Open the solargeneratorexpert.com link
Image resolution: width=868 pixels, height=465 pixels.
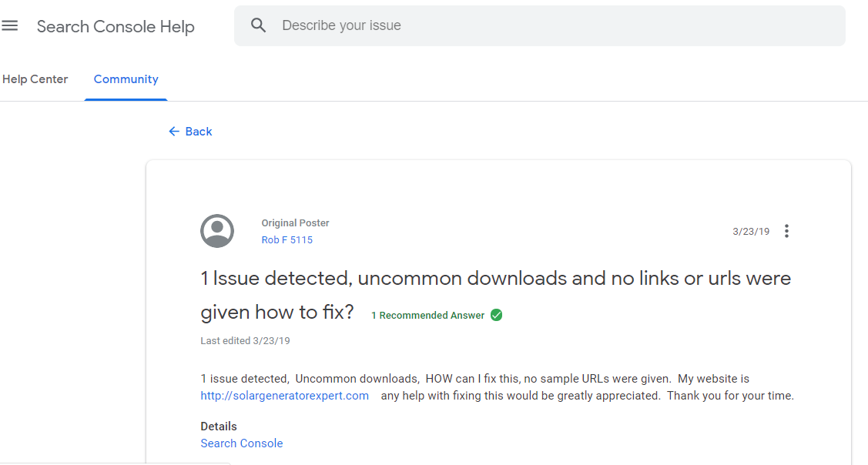284,396
